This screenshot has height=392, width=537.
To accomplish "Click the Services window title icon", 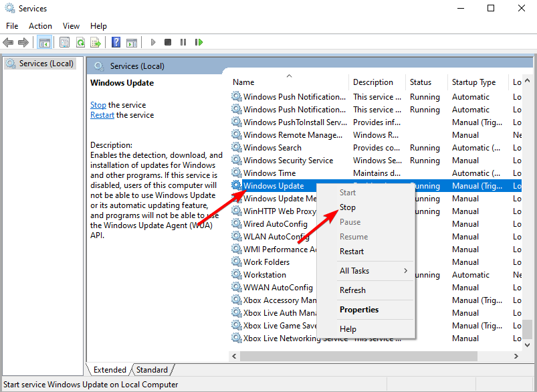I will [x=10, y=8].
